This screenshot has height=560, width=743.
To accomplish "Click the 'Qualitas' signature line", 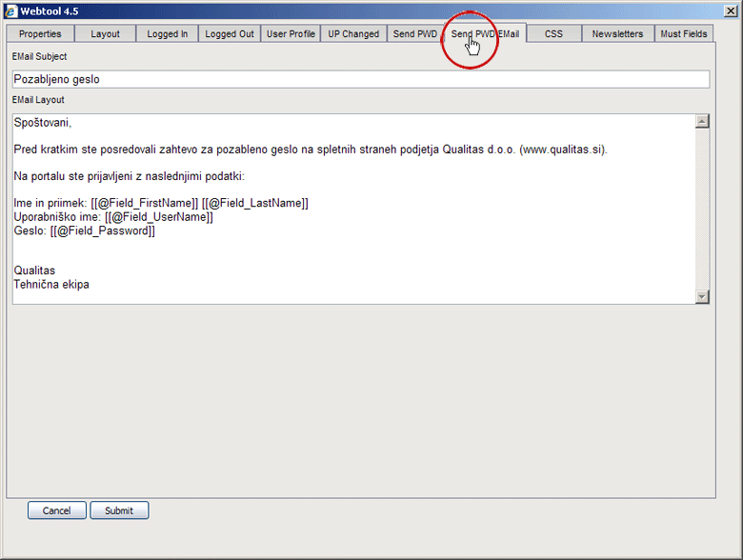I will point(34,270).
